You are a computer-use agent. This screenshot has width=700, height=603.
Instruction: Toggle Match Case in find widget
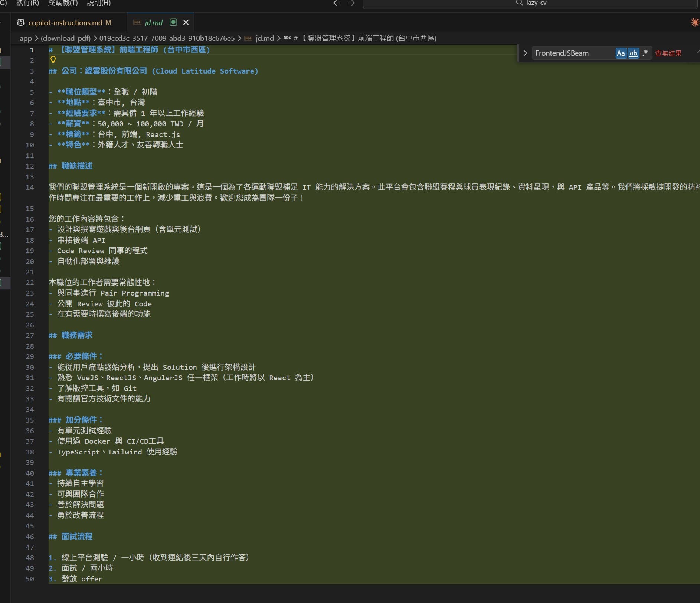[621, 53]
